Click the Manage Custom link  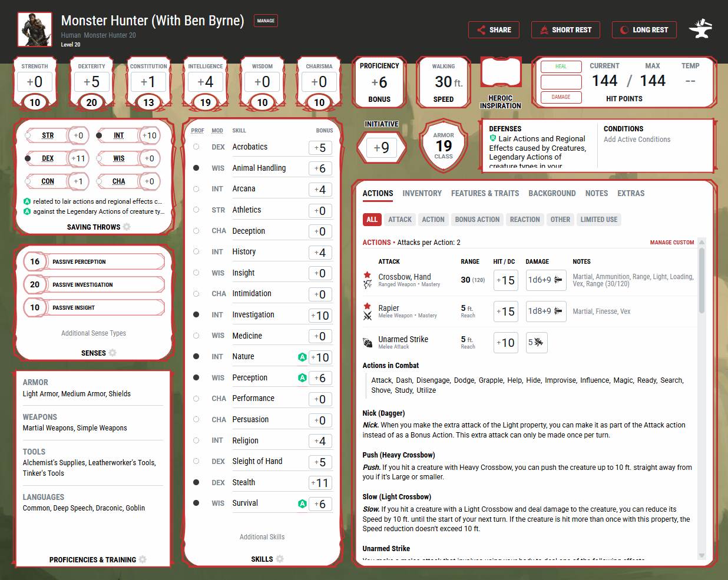click(x=671, y=243)
